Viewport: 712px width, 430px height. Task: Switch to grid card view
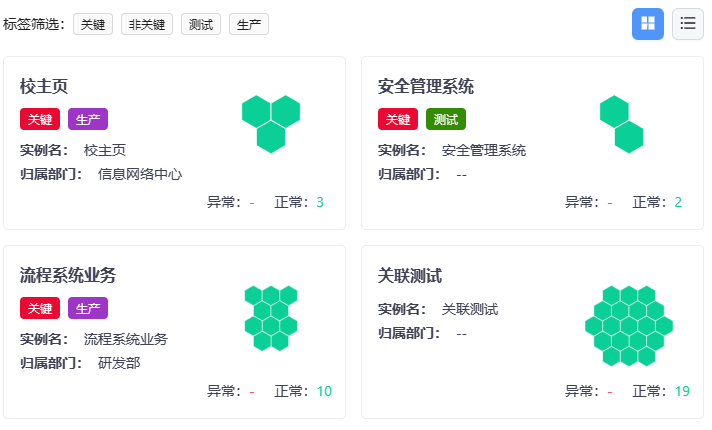647,24
